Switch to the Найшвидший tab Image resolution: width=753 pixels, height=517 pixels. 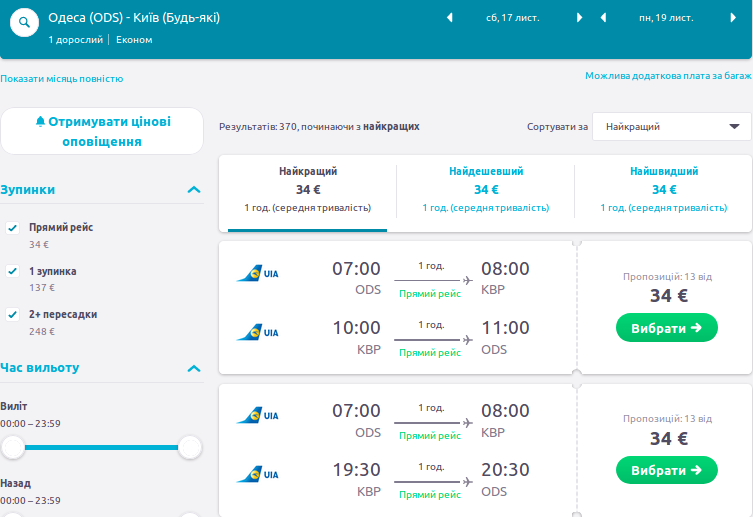click(x=664, y=189)
